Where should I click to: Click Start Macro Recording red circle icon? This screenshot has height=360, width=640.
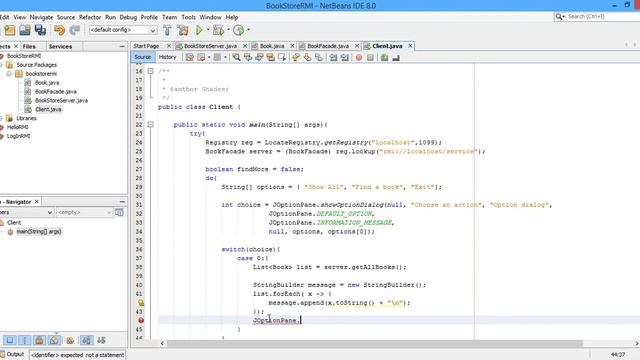coord(359,58)
